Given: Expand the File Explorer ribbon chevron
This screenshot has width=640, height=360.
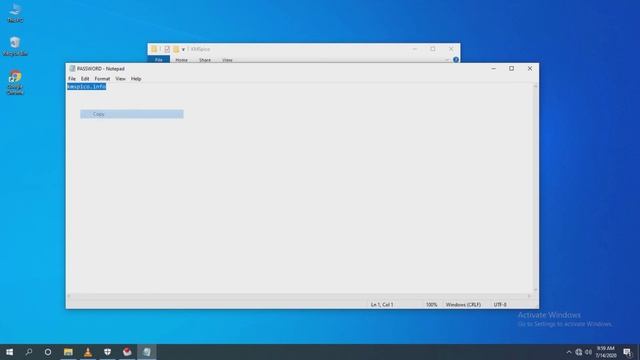Looking at the screenshot, I should coord(447,60).
